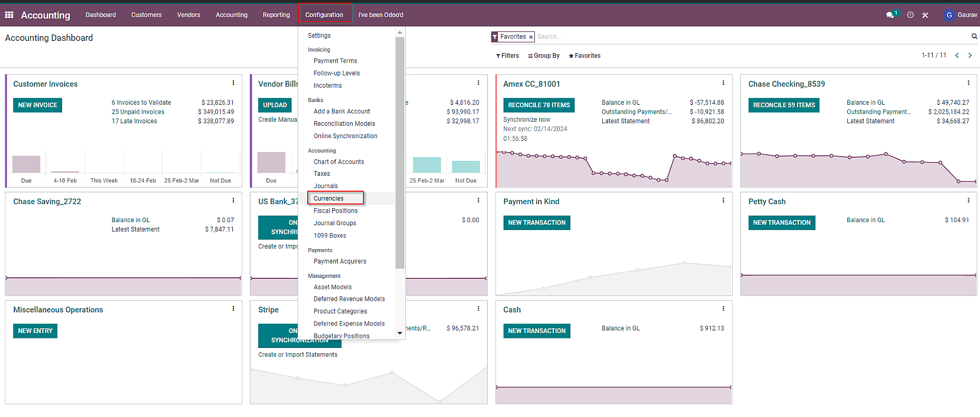This screenshot has width=980, height=417.
Task: Select Payment Terms menu entry
Action: pyautogui.click(x=335, y=61)
